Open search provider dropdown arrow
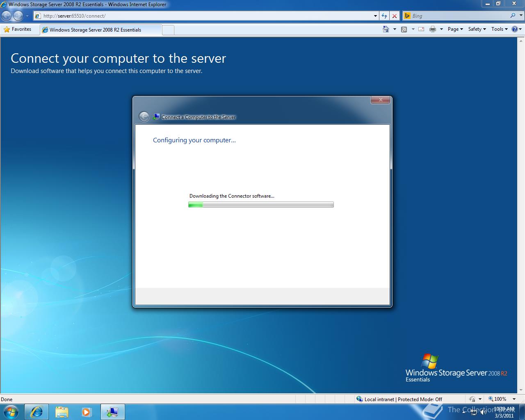 pos(520,16)
